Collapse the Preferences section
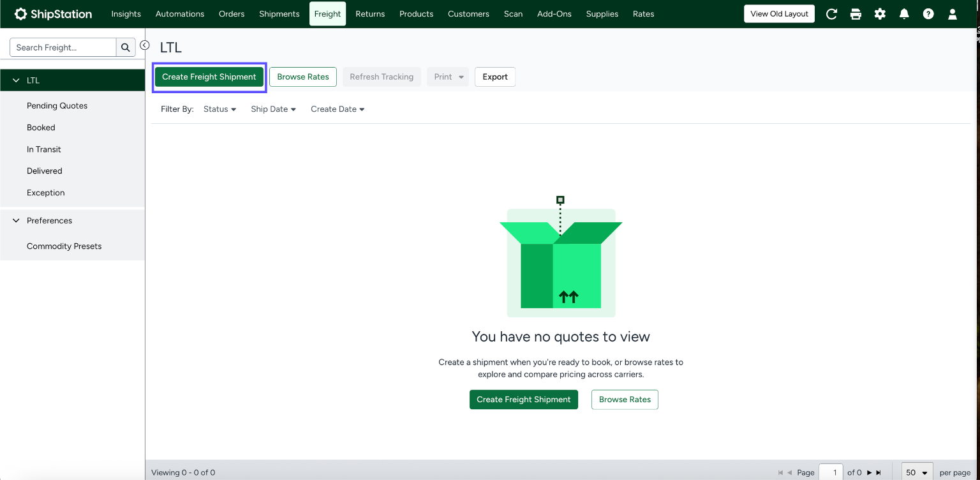The height and width of the screenshot is (480, 980). pyautogui.click(x=16, y=221)
